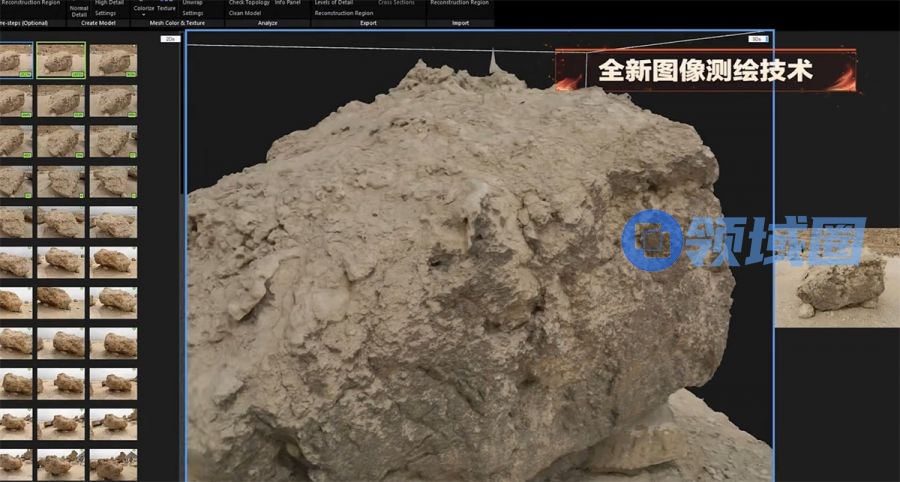Click the Normal Detail model button
This screenshot has width=900, height=482.
78,11
